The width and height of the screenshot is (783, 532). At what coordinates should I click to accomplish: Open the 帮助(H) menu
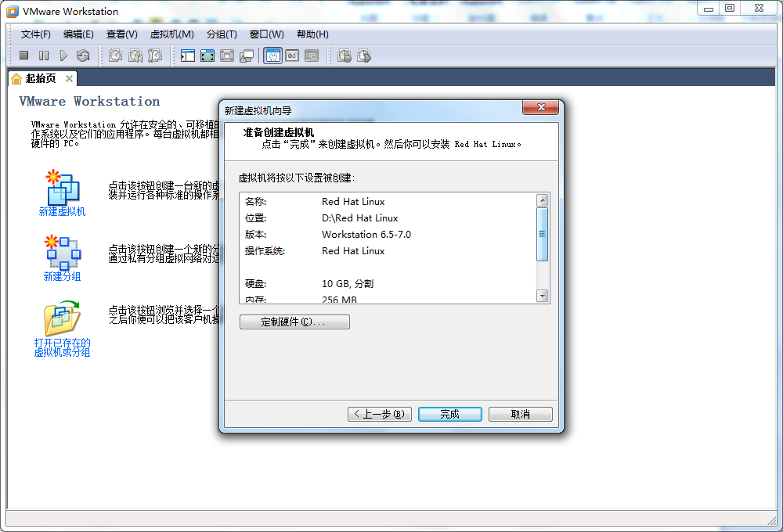[x=312, y=34]
